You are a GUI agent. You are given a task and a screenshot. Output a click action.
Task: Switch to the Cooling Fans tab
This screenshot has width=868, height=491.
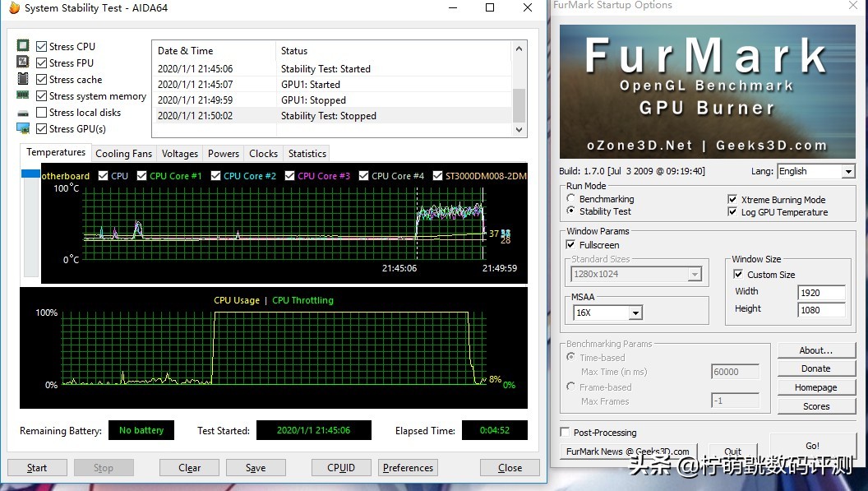pyautogui.click(x=123, y=154)
